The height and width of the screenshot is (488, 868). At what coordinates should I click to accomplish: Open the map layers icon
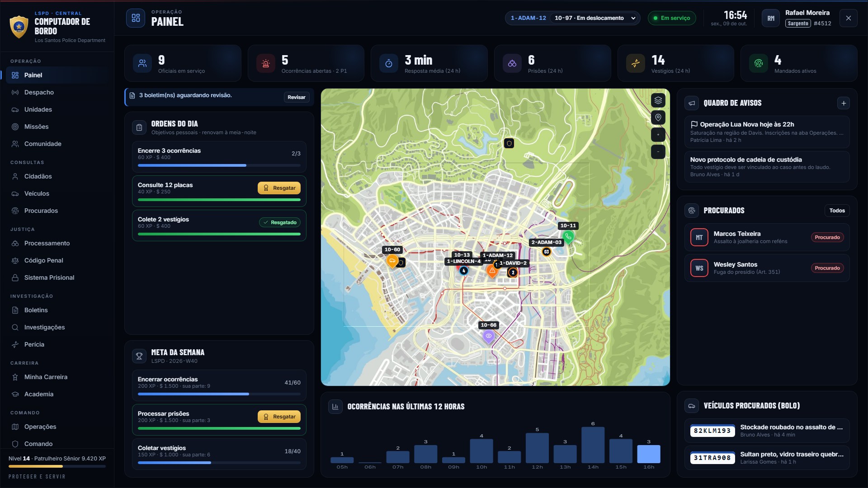(x=658, y=100)
